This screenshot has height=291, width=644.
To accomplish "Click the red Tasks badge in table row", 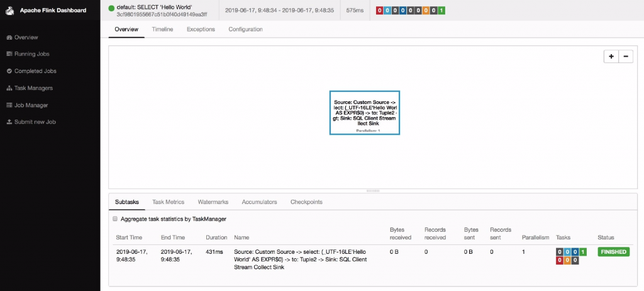I will pyautogui.click(x=560, y=261).
